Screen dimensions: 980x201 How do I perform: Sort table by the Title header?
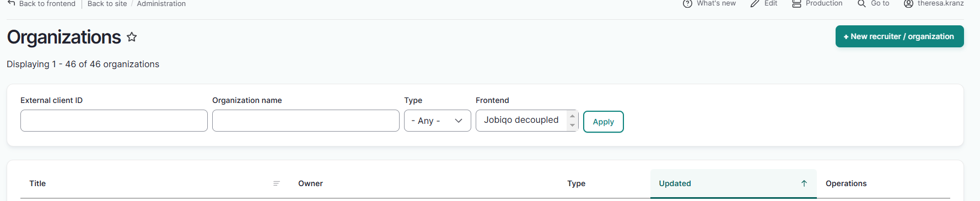(37, 183)
